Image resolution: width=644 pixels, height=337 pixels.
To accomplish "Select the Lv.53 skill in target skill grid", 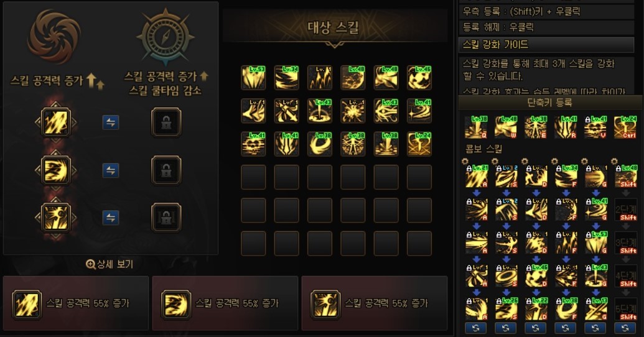I will [253, 77].
